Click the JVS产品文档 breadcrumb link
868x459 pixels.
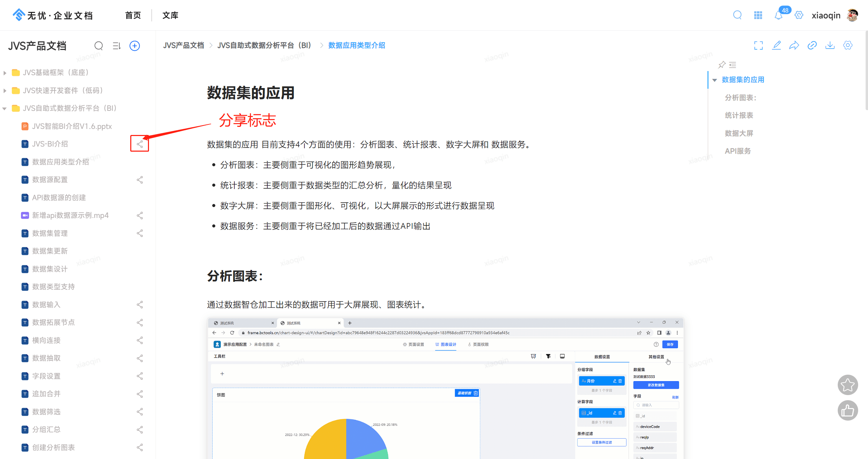pyautogui.click(x=183, y=46)
